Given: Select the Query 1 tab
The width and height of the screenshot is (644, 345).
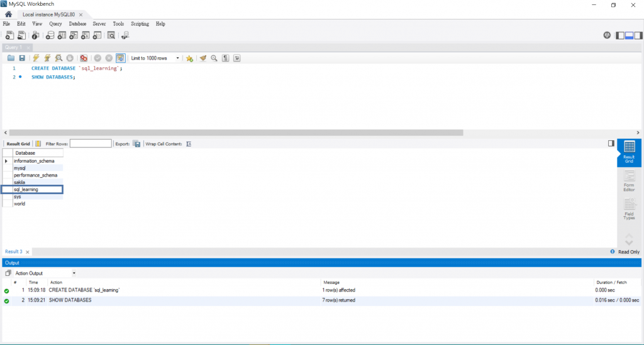Looking at the screenshot, I should click(14, 47).
